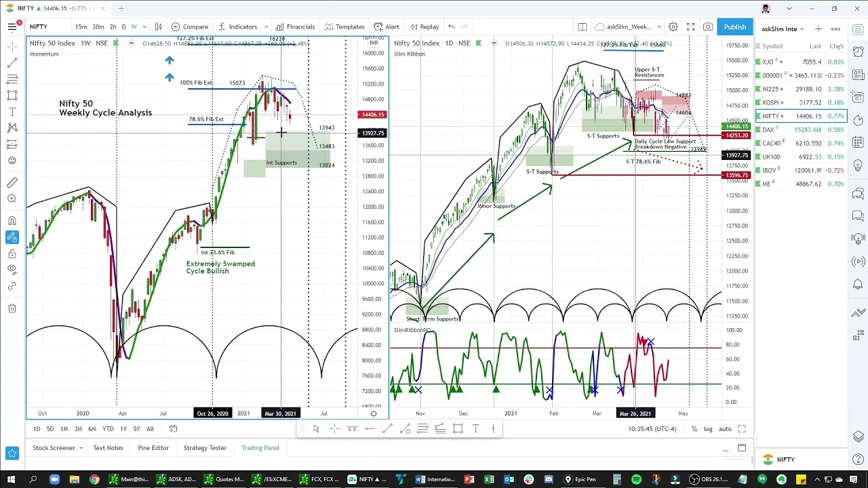This screenshot has width=868, height=488.
Task: Open the Pine Editor tab
Action: coord(153,448)
